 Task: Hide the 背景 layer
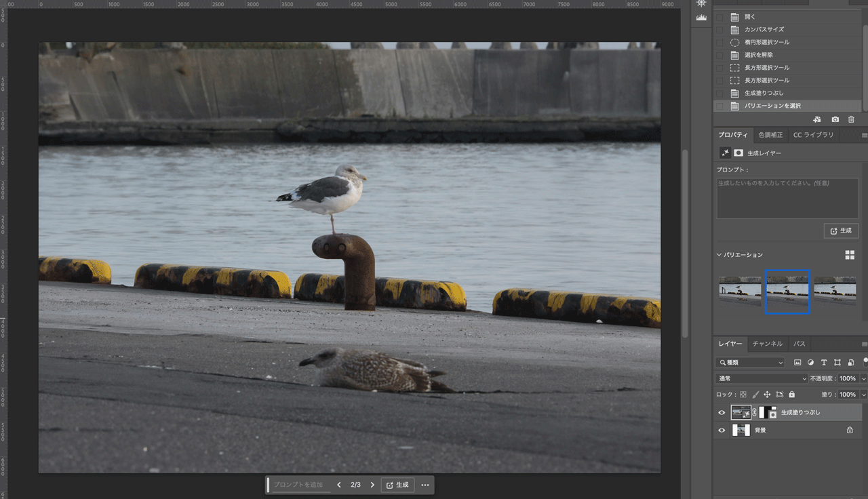point(722,429)
